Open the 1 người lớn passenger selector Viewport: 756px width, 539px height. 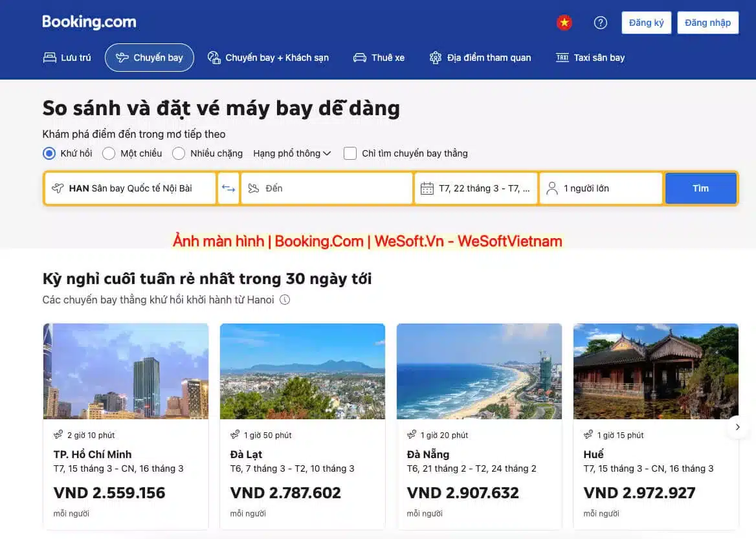coord(601,188)
